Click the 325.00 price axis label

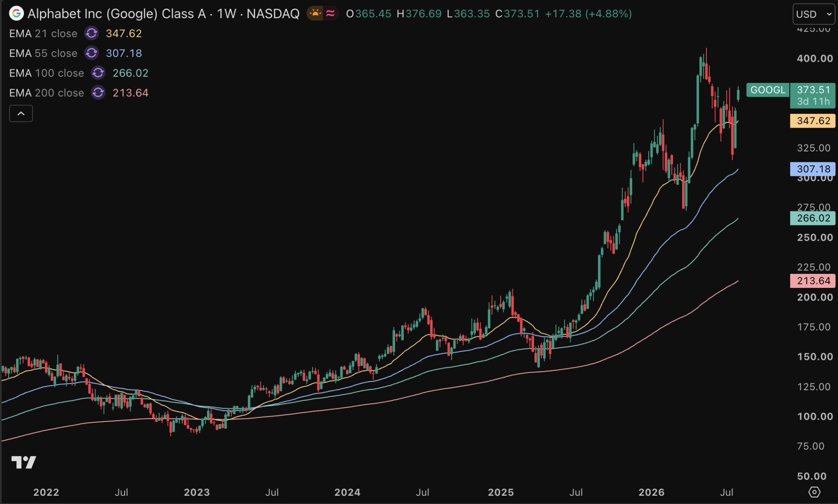click(814, 148)
